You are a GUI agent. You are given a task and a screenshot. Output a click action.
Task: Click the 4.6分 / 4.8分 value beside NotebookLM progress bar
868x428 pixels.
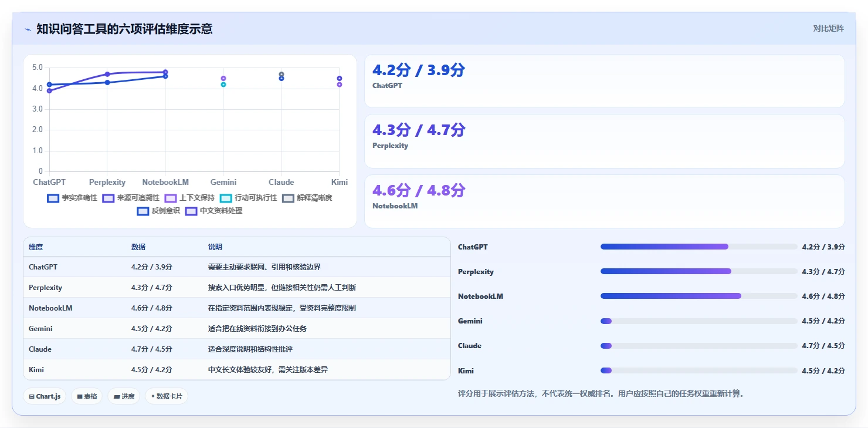(823, 296)
